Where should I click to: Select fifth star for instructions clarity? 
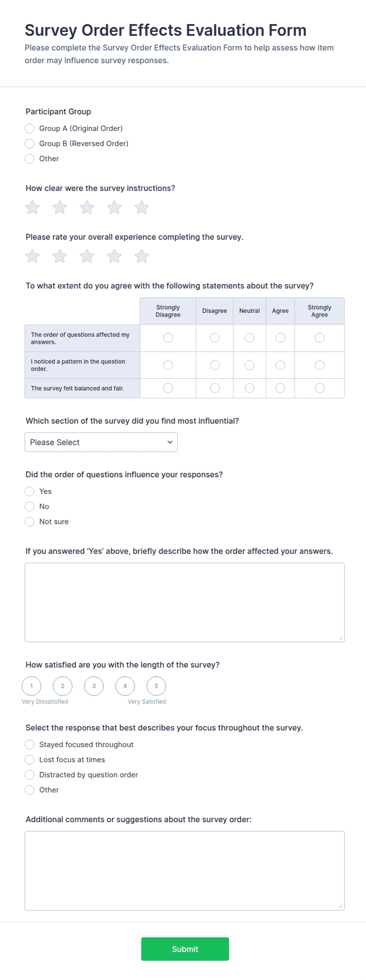142,207
